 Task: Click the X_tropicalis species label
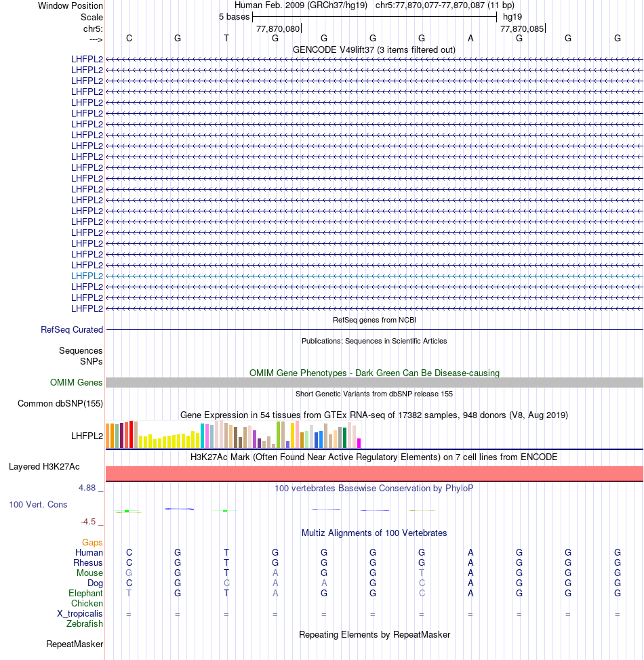[80, 614]
